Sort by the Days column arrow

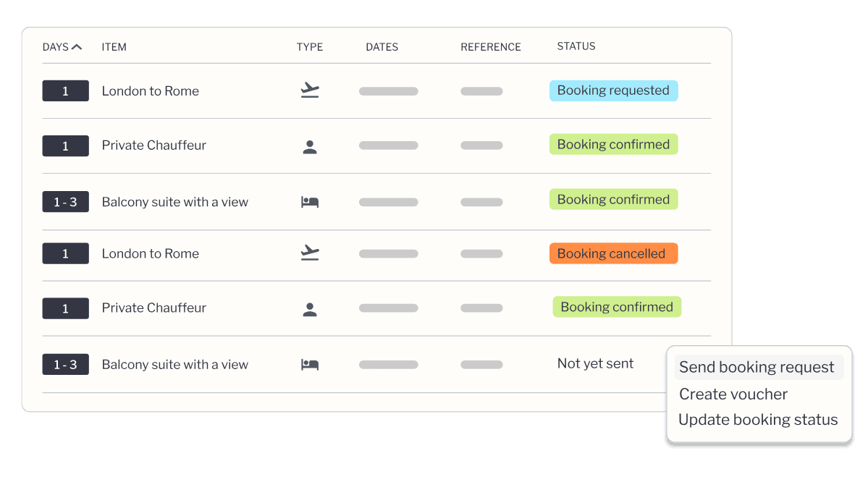click(77, 47)
